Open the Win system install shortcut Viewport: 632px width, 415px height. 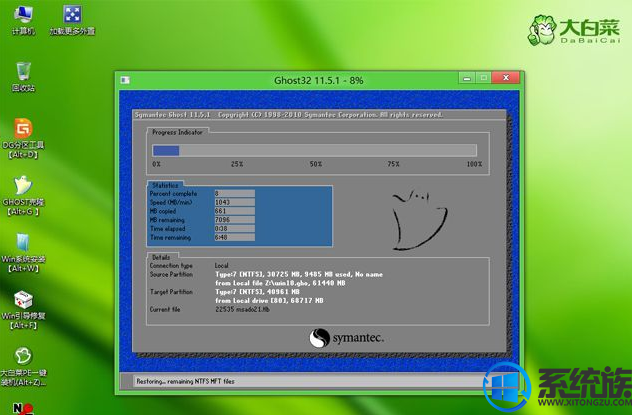click(x=23, y=253)
